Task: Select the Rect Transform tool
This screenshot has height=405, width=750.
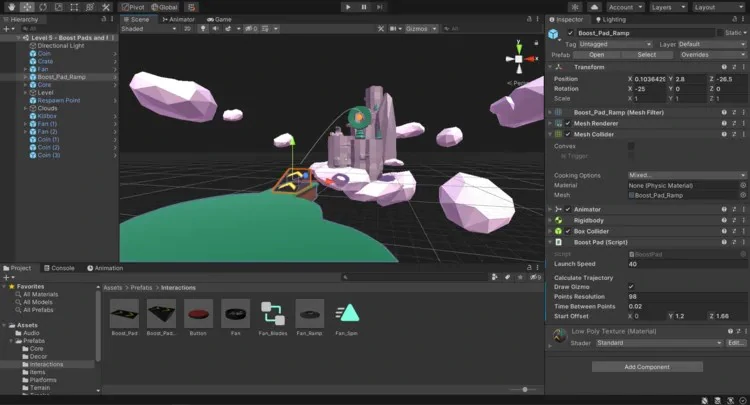Action: (x=73, y=7)
